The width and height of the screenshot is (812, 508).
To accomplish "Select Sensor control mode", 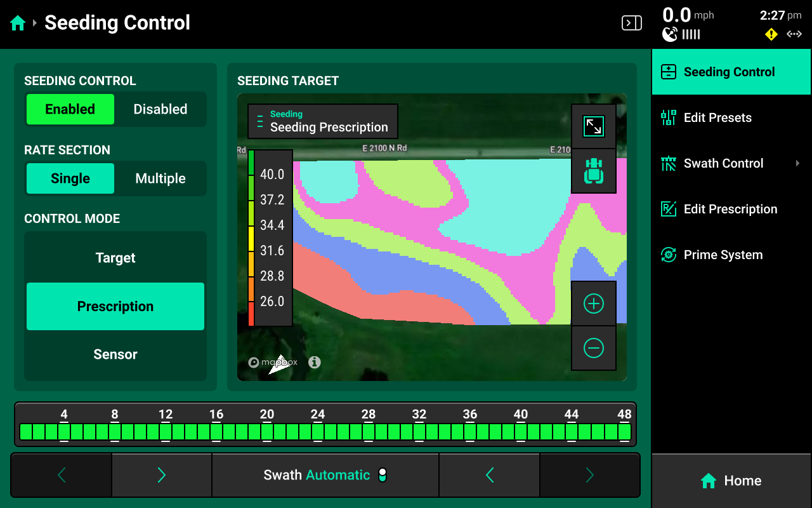I will 115,354.
